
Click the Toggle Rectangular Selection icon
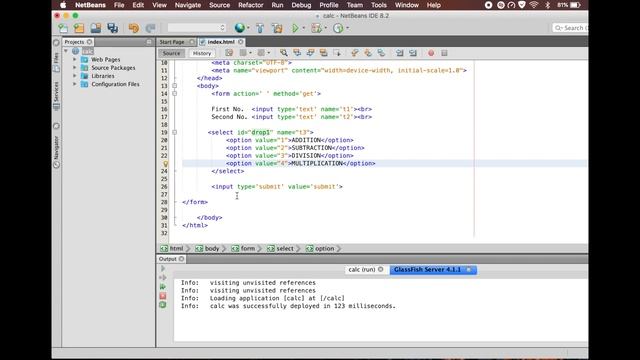point(337,53)
